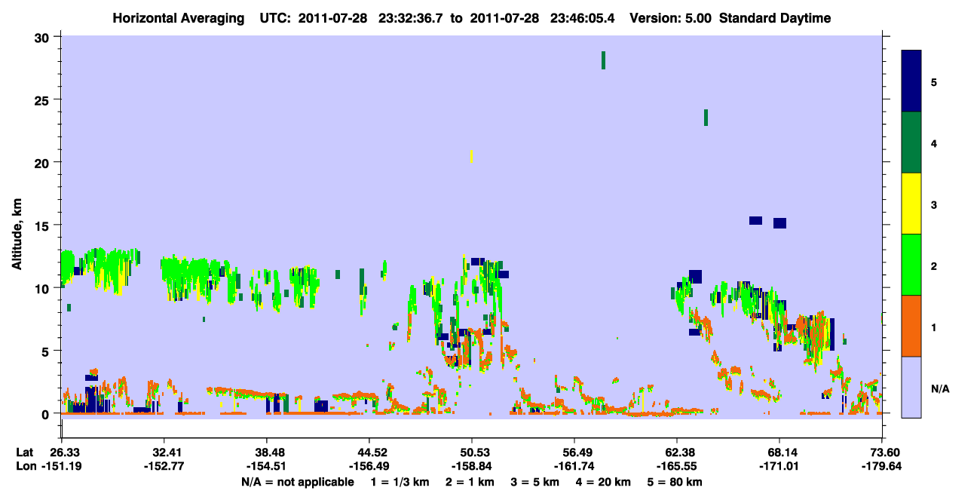The width and height of the screenshot is (980, 503).
Task: Click start time '23:32:36.7' in the title
Action: 411,18
